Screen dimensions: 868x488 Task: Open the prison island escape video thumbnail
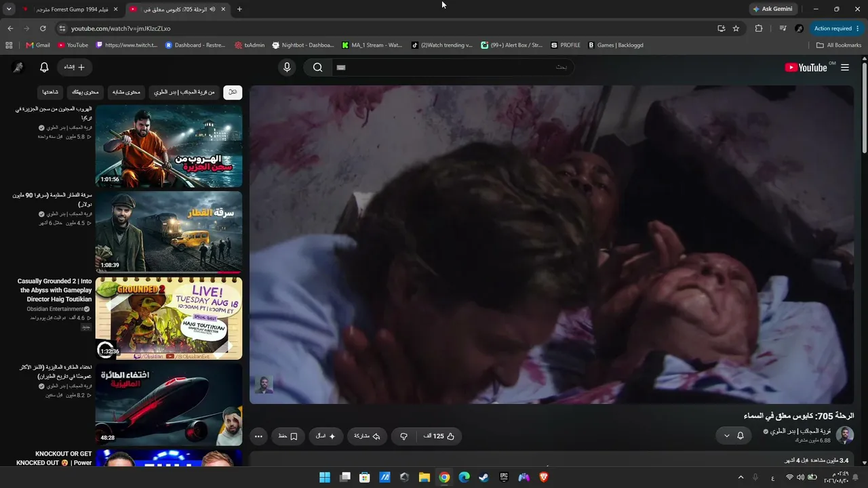pos(169,146)
